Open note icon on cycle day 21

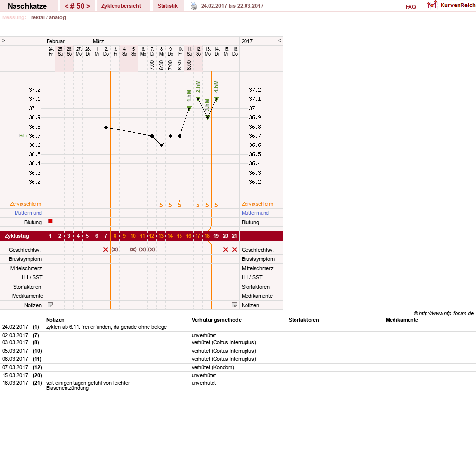coord(234,305)
